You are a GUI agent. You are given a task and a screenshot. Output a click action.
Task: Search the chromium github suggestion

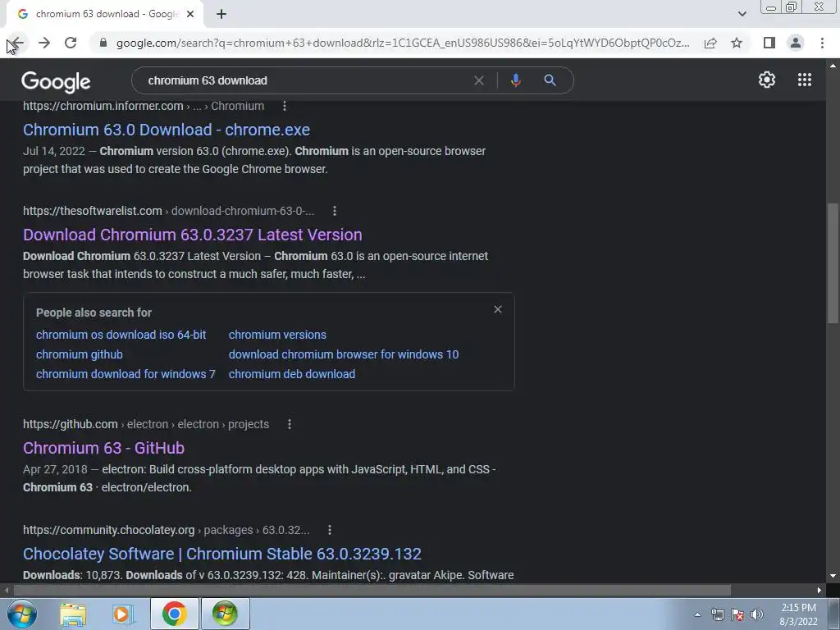pos(80,354)
